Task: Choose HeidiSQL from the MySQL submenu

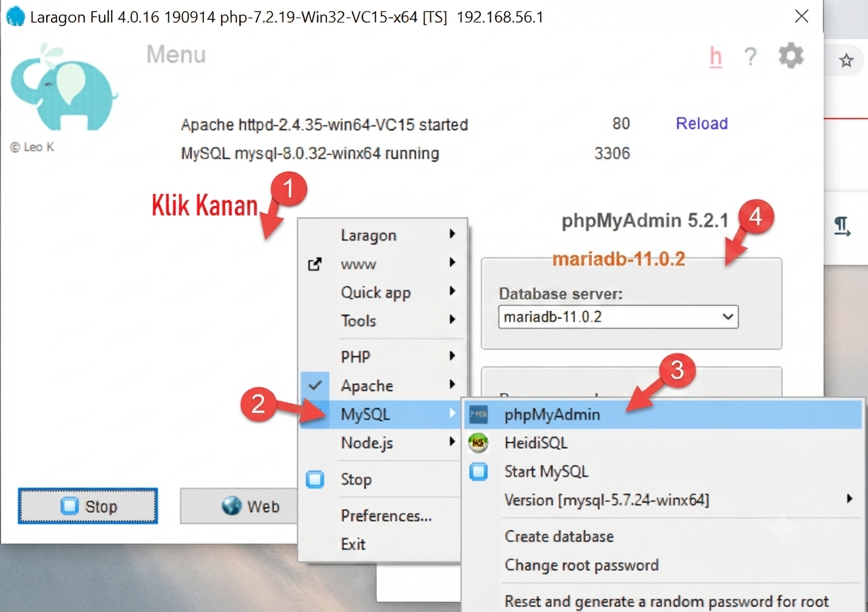Action: pyautogui.click(x=663, y=443)
